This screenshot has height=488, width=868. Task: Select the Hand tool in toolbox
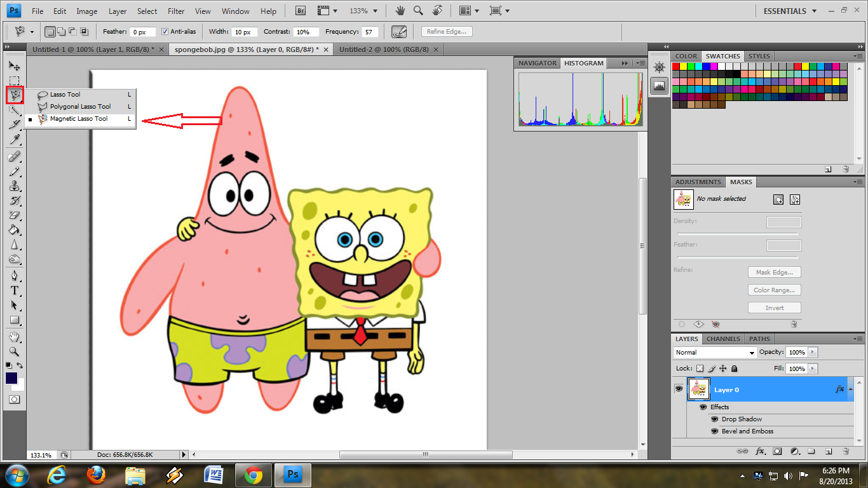[x=14, y=337]
